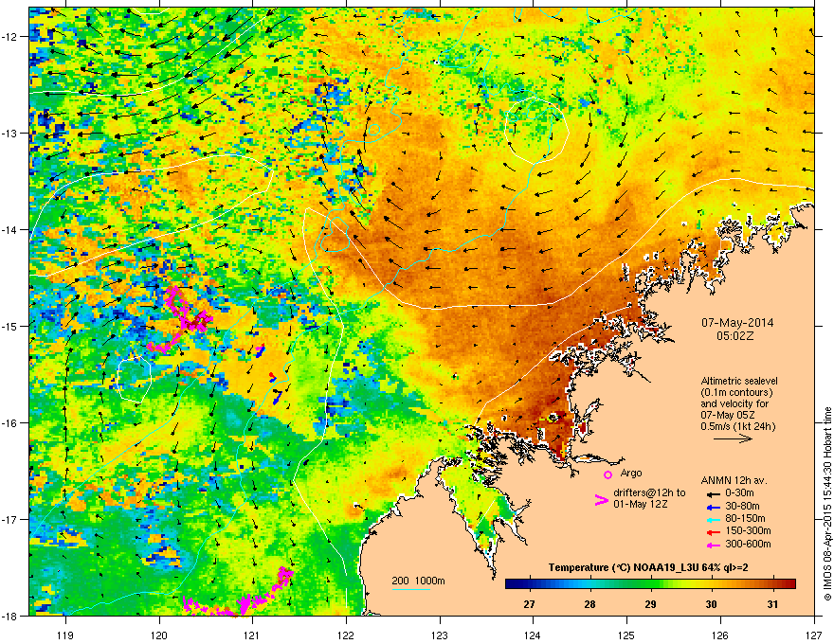Click the '30-80m' depth label

point(742,506)
